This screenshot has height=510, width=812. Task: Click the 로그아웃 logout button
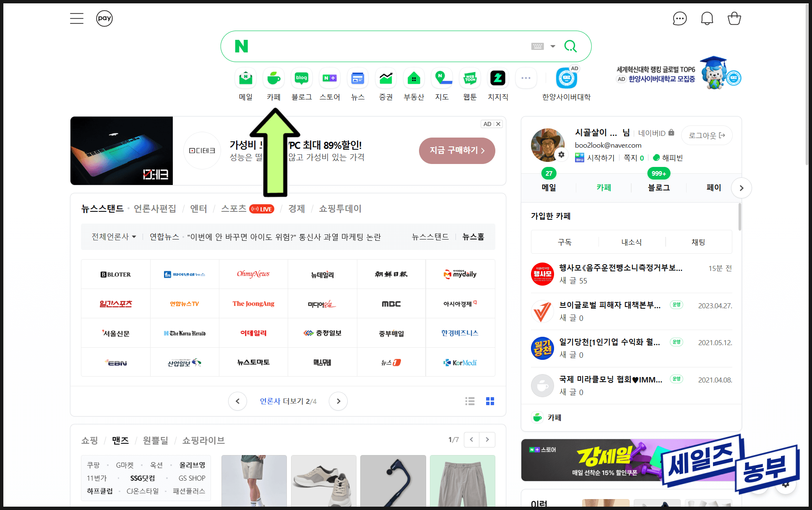707,135
